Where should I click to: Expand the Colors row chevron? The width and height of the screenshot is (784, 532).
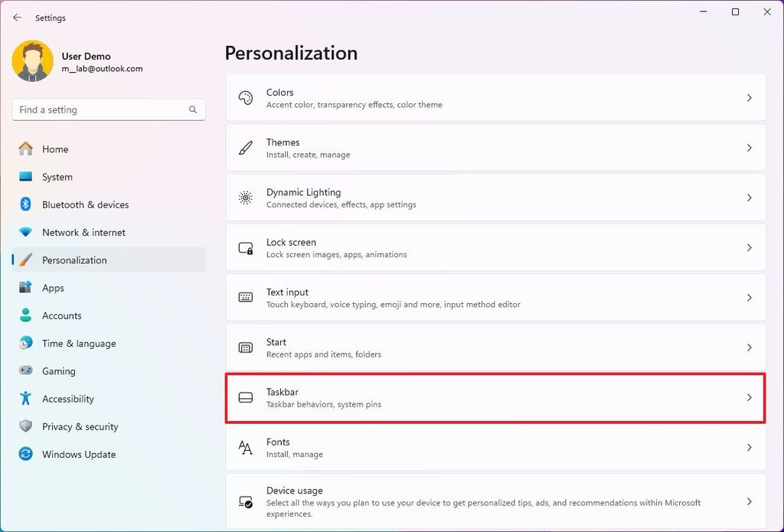749,98
